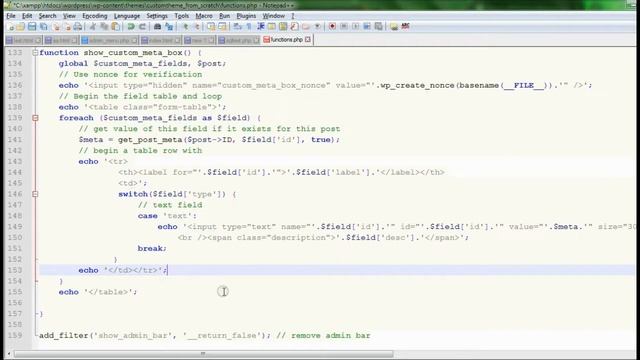
Task: Cut the selection with the scissors icon
Action: click(93, 27)
